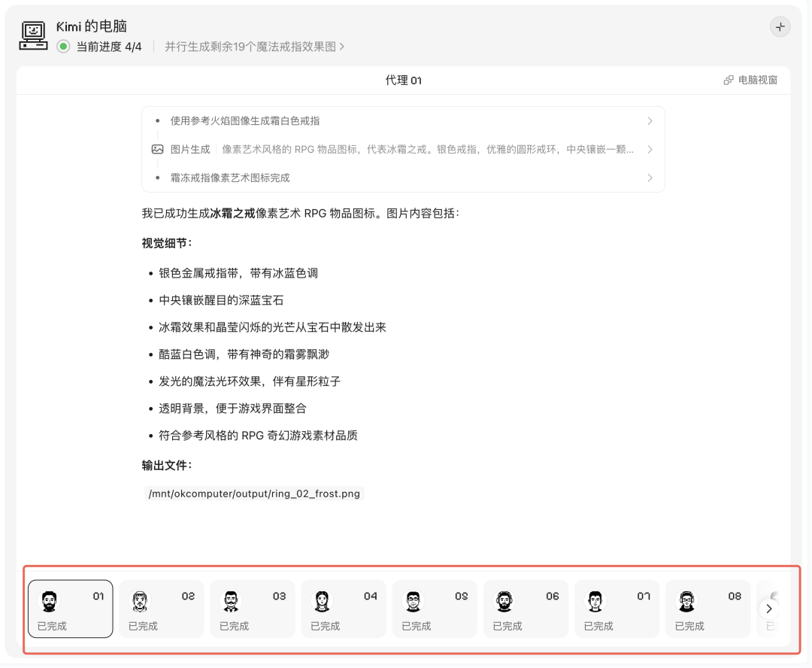Screen dimensions: 812x668
Task: Click the picture icon next to 图片生成
Action: [157, 149]
